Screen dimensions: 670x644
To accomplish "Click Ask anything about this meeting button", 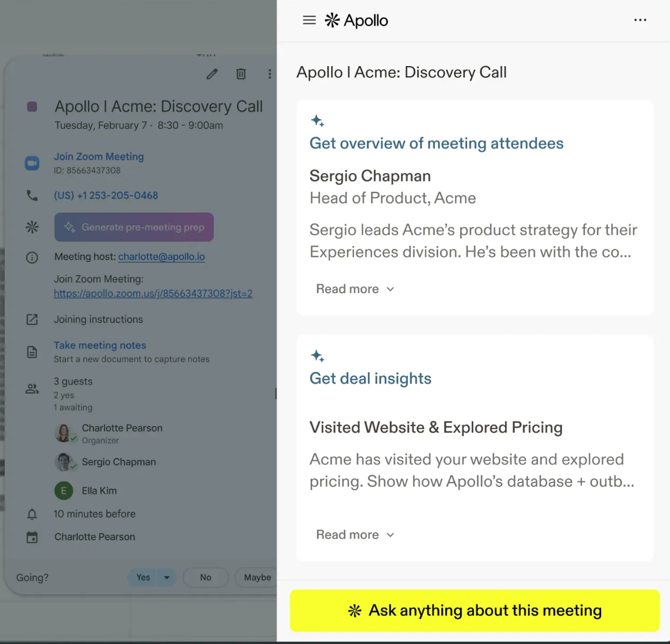I will [474, 610].
